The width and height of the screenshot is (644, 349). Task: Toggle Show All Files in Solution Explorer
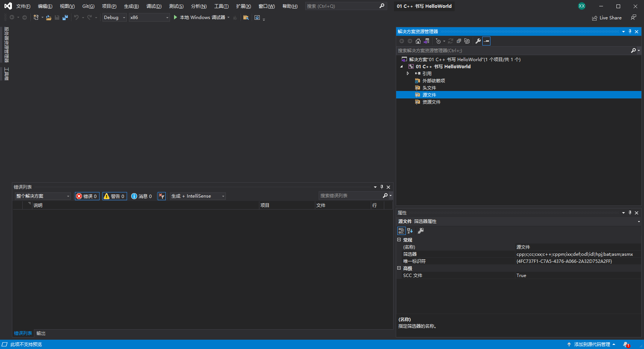[x=467, y=41]
